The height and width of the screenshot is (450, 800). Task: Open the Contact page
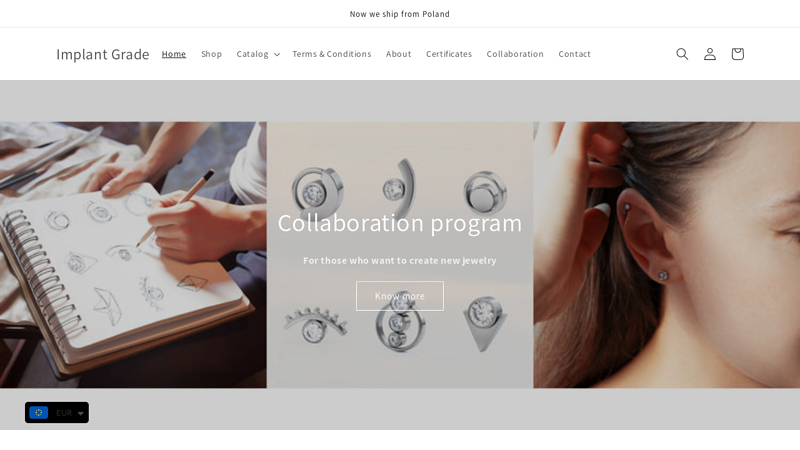click(x=574, y=54)
